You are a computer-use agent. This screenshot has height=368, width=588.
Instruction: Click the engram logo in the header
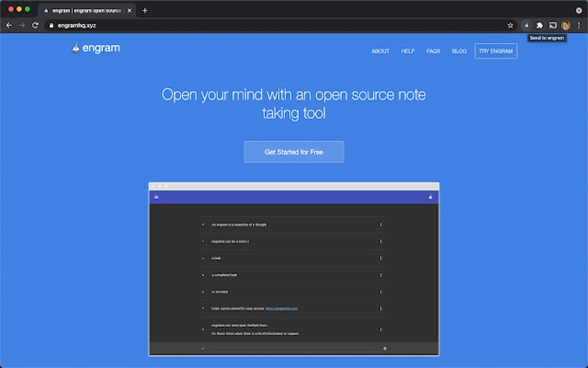96,48
